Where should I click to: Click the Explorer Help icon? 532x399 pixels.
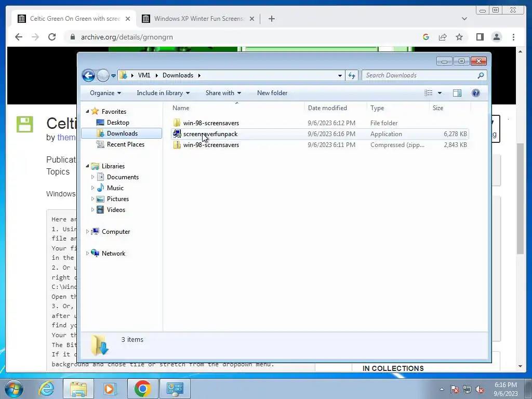pyautogui.click(x=476, y=93)
